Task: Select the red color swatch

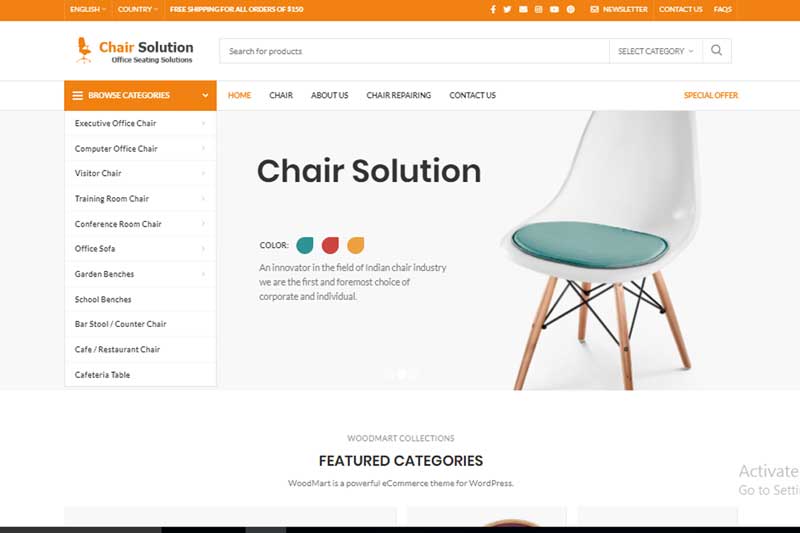Action: 330,245
